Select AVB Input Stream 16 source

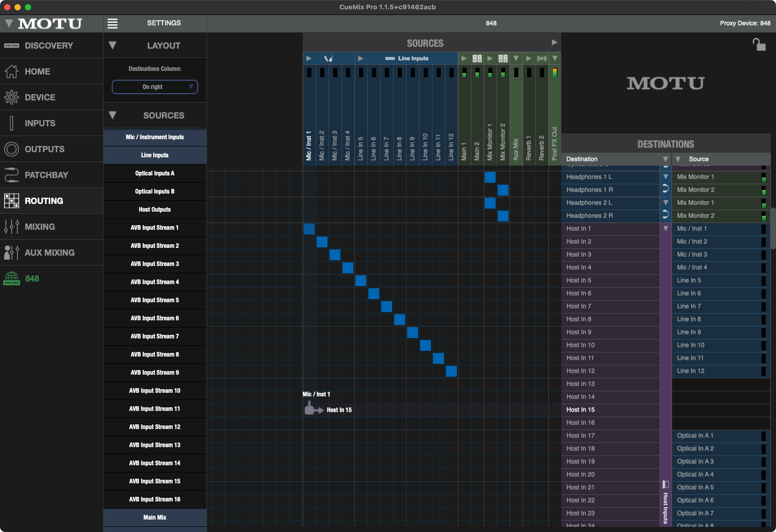click(155, 499)
